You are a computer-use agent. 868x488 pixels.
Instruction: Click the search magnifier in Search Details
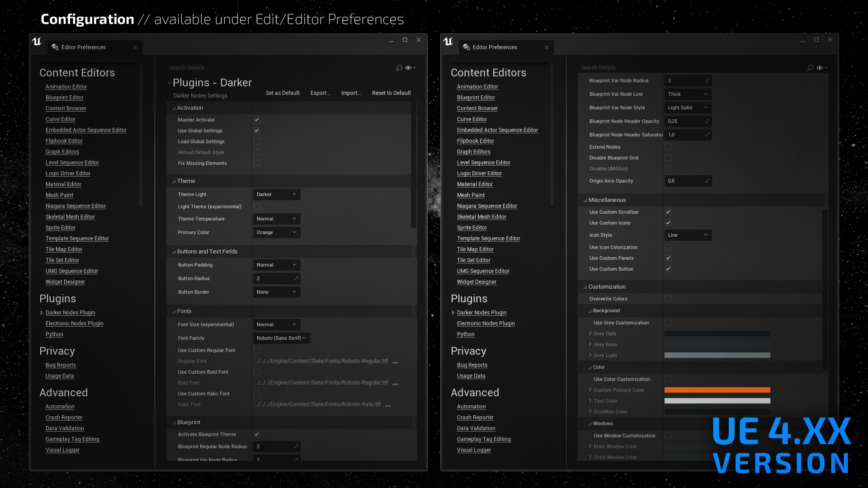398,68
